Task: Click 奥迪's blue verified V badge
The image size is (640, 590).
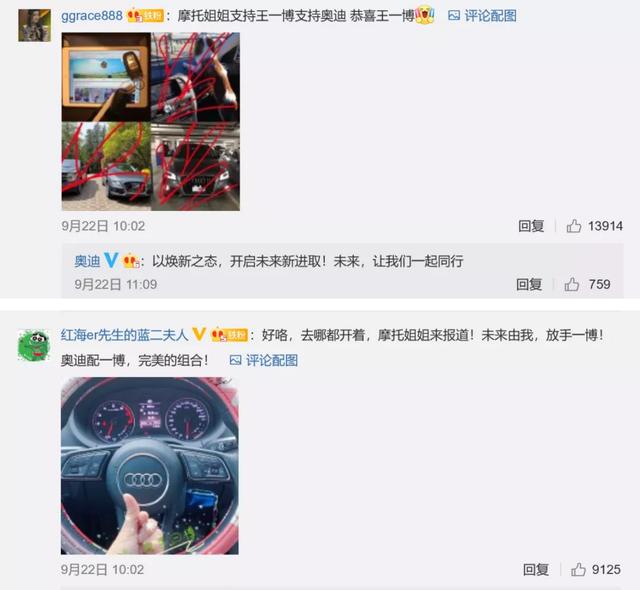Action: coord(111,260)
